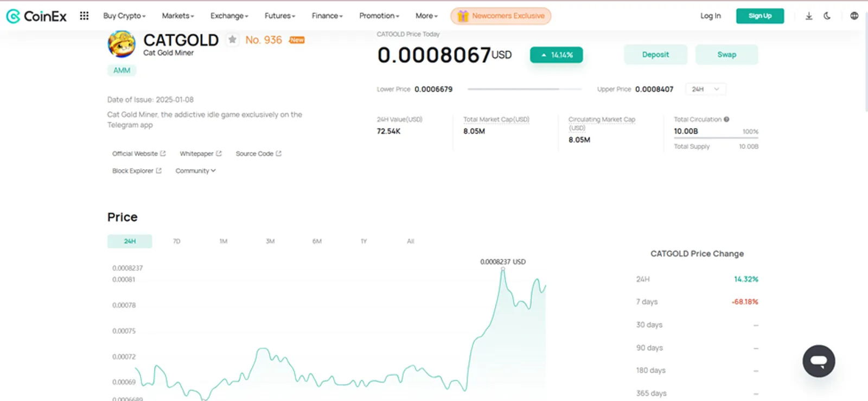This screenshot has height=401, width=868.
Task: Switch chart to 7D range
Action: click(x=176, y=241)
